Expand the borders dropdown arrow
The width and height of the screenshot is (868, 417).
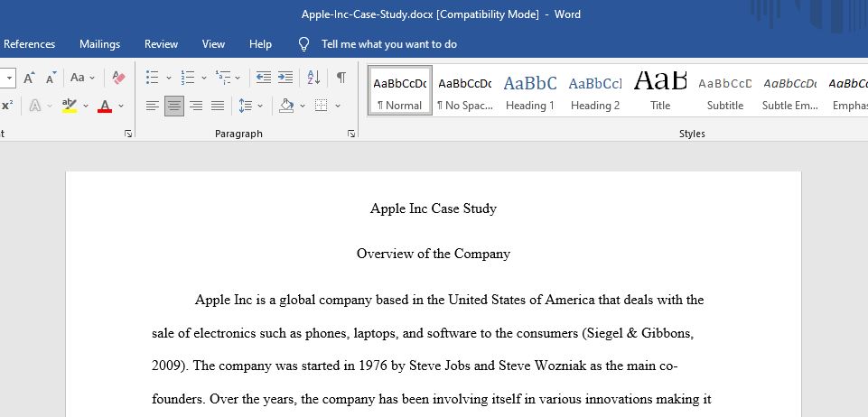(337, 106)
